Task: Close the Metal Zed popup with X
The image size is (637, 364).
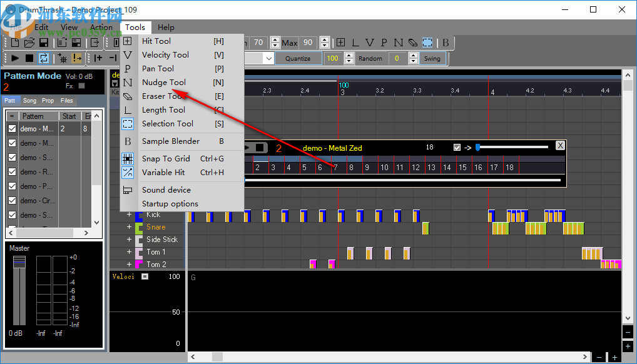Action: [x=560, y=146]
